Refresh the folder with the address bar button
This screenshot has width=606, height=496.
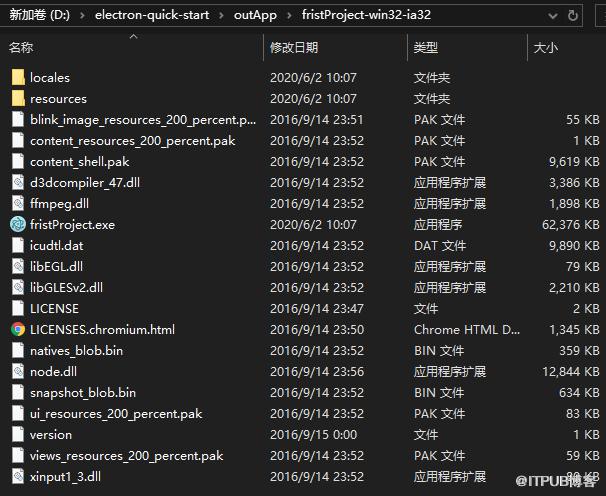(573, 15)
